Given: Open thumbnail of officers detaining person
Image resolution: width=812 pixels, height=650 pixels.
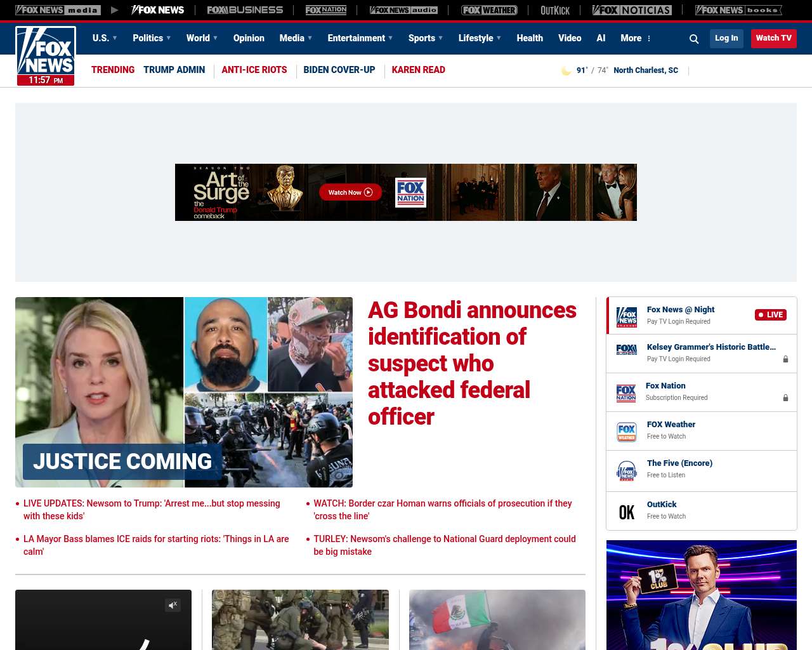Looking at the screenshot, I should click(300, 620).
